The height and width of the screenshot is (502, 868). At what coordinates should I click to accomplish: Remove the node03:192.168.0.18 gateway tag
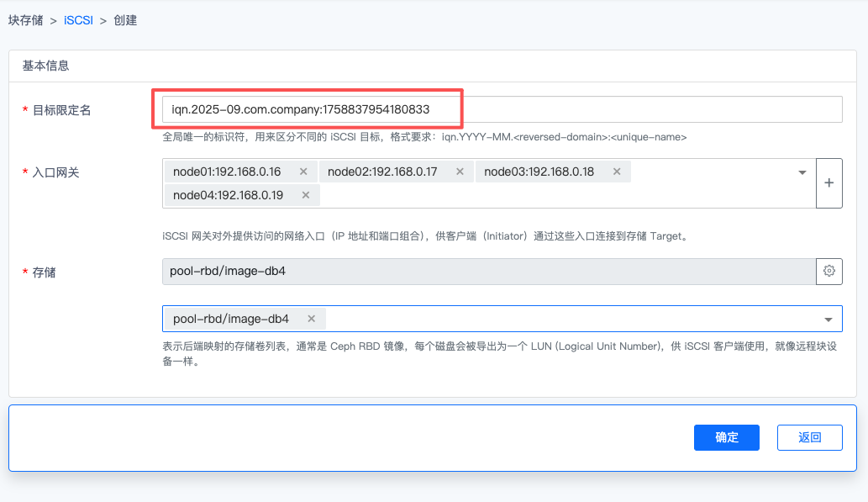[x=616, y=172]
